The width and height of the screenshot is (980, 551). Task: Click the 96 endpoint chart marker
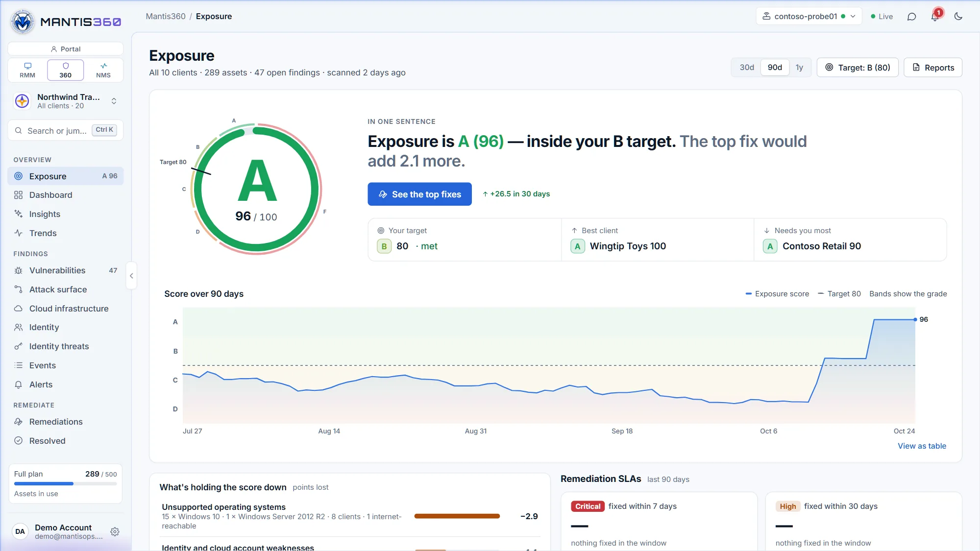(x=915, y=319)
